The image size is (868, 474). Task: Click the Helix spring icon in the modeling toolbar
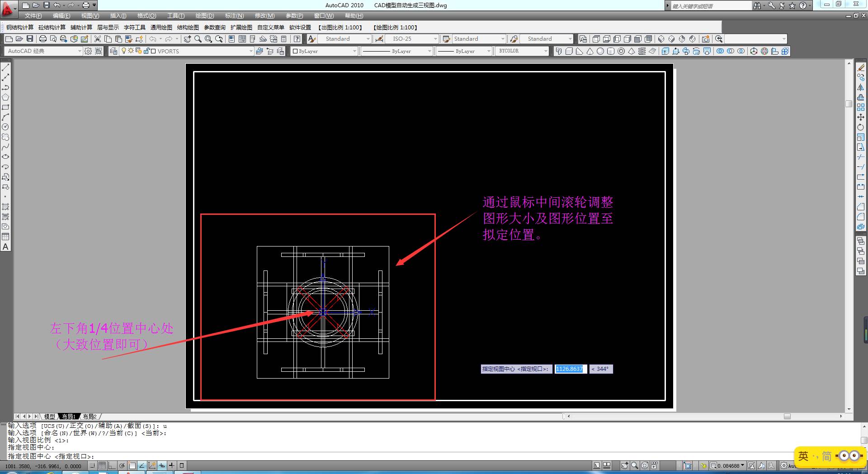point(642,51)
